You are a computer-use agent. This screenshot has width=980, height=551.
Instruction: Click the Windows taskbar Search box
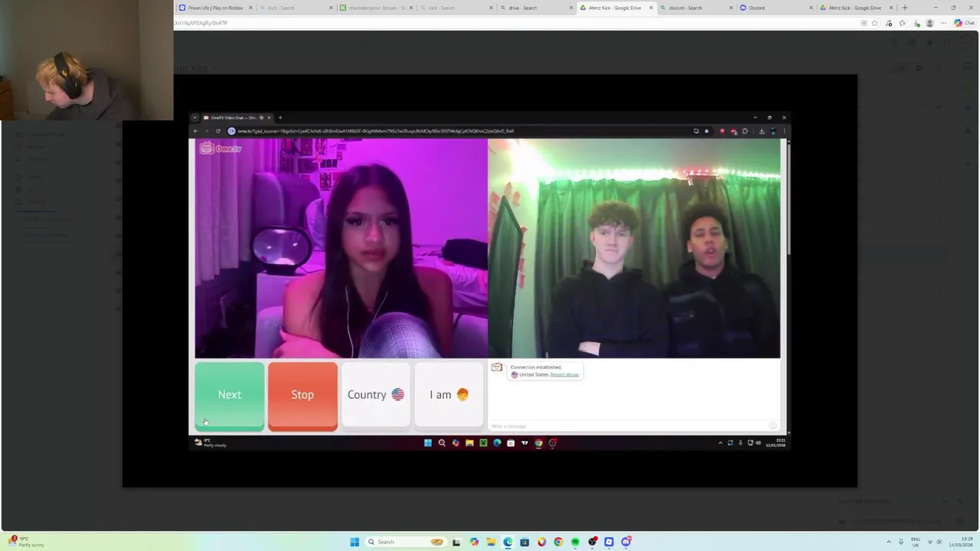point(406,542)
